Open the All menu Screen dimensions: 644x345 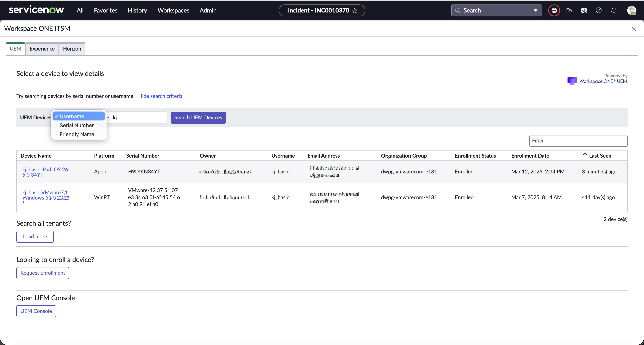pyautogui.click(x=80, y=10)
